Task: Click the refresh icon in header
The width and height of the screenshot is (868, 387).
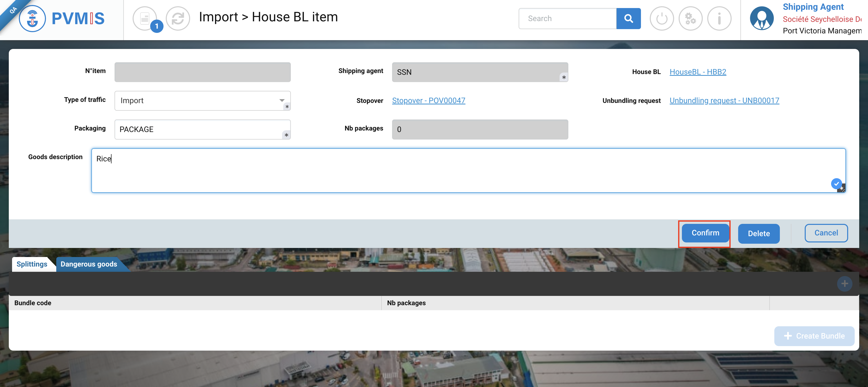Action: pos(178,19)
